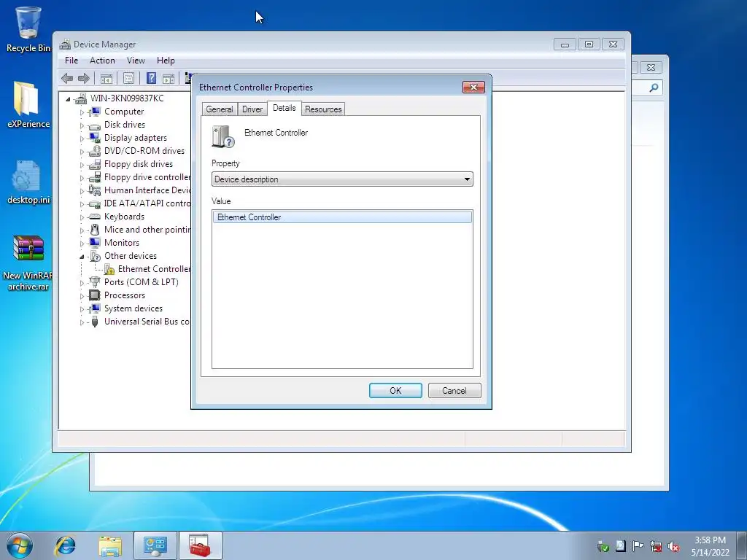Open the Action Center flag tray icon
747x560 pixels.
(x=638, y=545)
